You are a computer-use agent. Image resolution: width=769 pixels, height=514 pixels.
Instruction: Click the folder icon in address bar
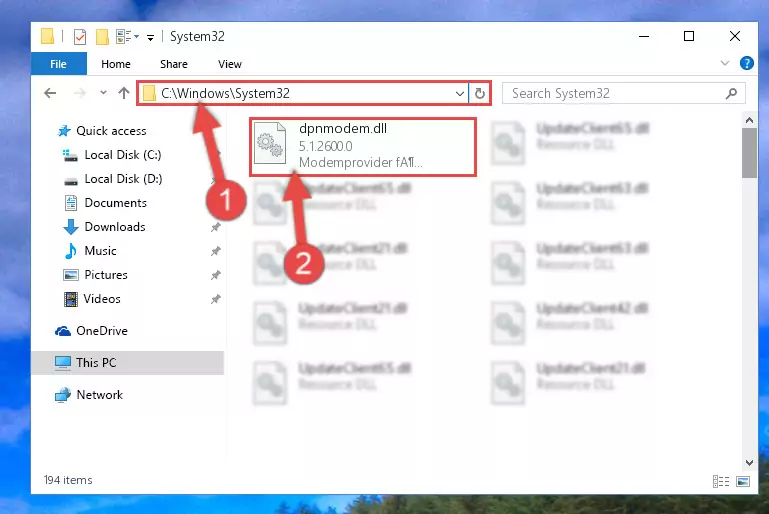[x=149, y=93]
